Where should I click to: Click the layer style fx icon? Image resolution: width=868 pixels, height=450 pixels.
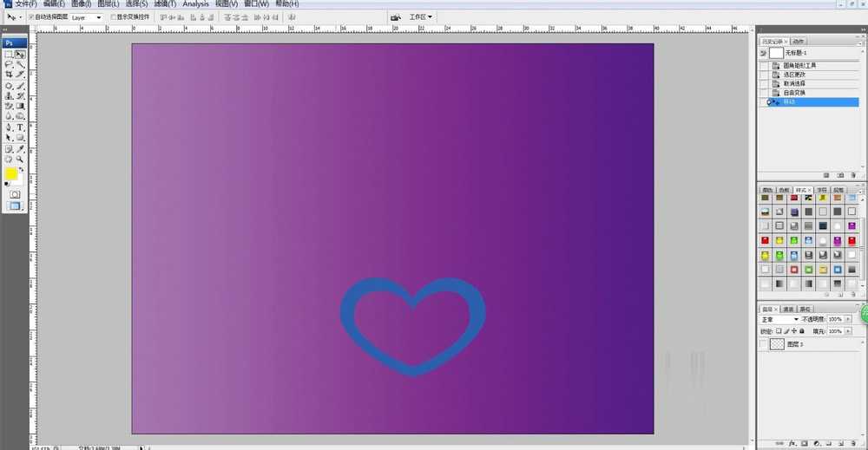click(792, 443)
